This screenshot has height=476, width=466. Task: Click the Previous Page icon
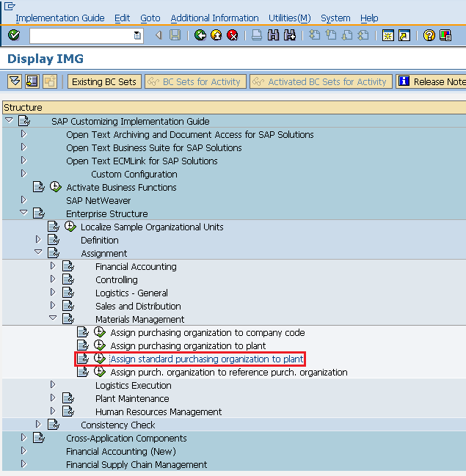(x=331, y=35)
